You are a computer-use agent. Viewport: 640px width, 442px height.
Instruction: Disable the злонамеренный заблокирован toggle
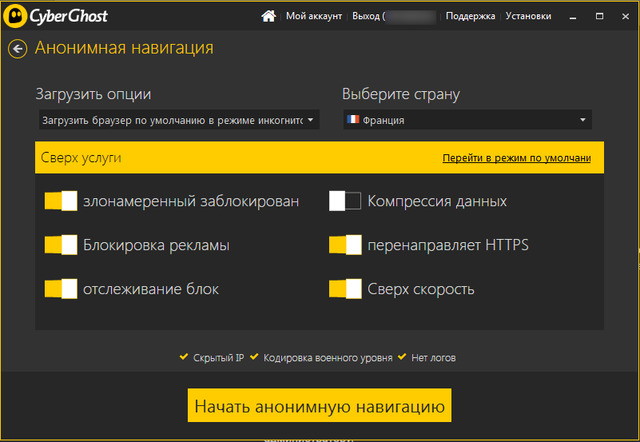61,201
